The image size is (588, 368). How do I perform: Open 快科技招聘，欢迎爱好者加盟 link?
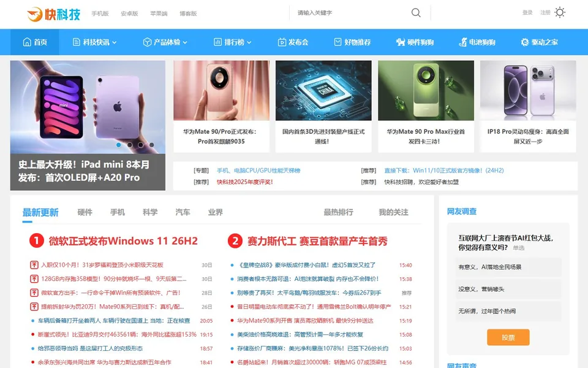[421, 182]
